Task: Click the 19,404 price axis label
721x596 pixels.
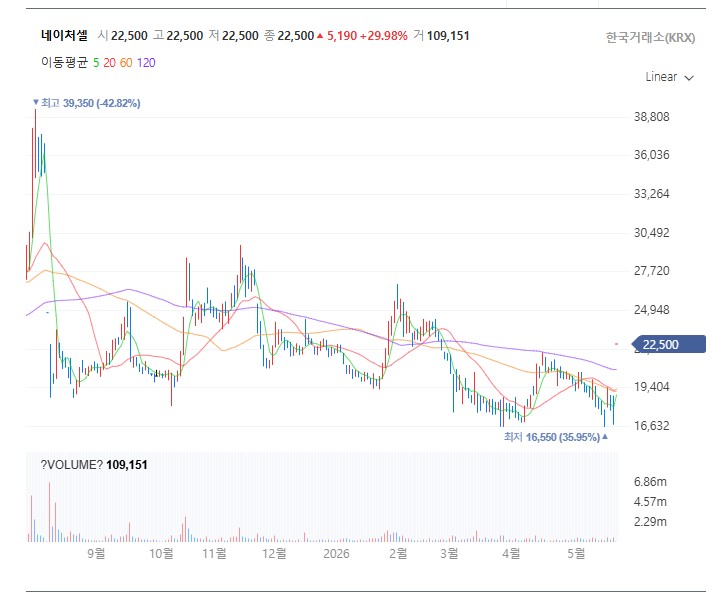Action: 652,387
